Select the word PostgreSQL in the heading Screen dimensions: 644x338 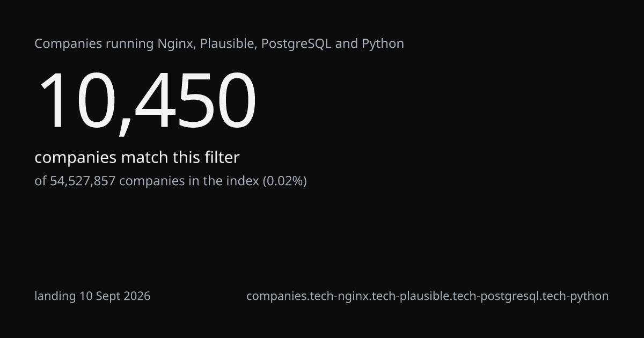click(296, 43)
